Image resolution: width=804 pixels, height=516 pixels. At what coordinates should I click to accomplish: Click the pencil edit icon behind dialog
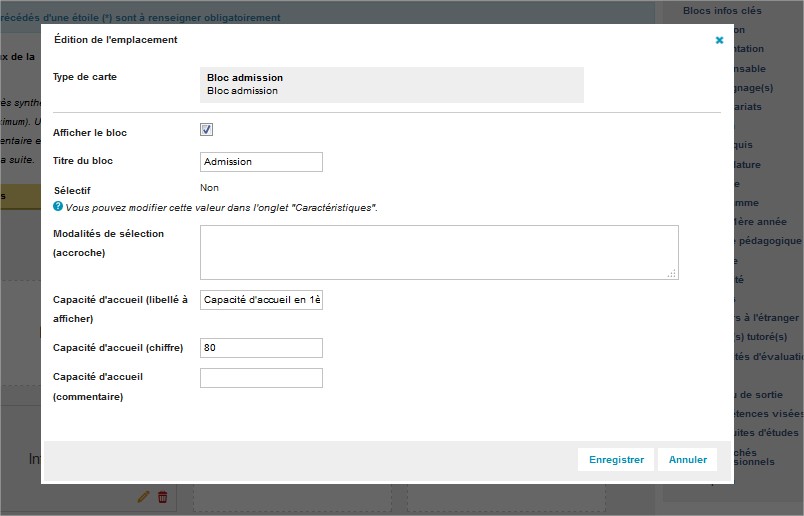[x=144, y=497]
